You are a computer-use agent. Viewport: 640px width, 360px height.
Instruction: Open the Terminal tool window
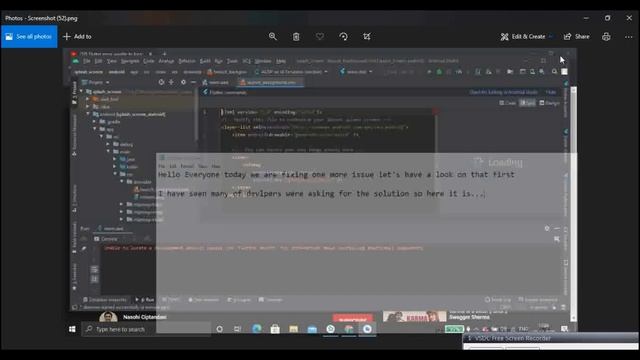[x=271, y=300]
